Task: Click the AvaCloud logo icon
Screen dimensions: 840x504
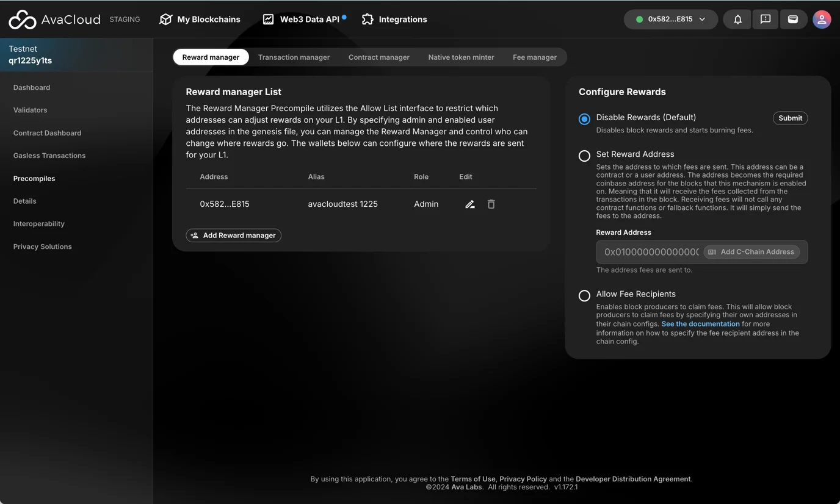Action: click(x=23, y=20)
